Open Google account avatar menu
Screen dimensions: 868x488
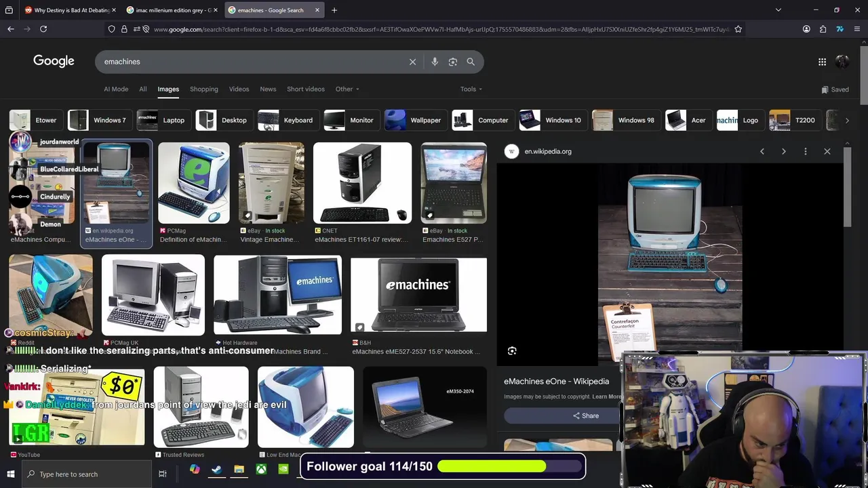842,62
